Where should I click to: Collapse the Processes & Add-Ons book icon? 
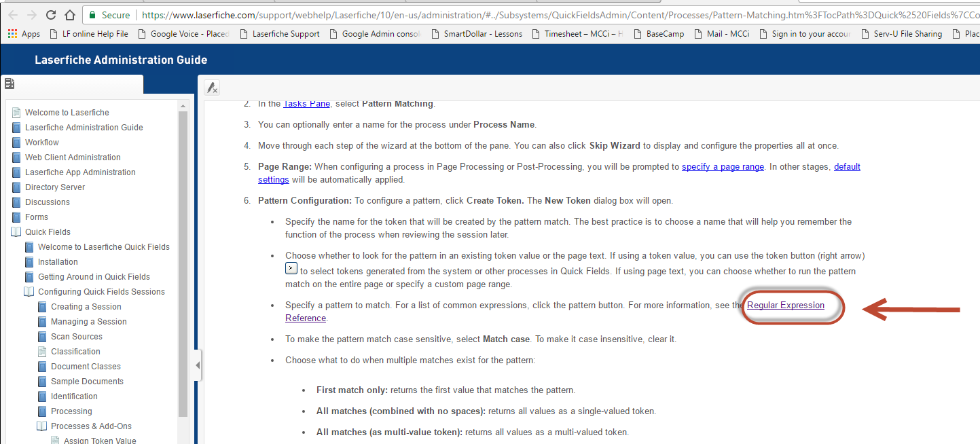(42, 426)
